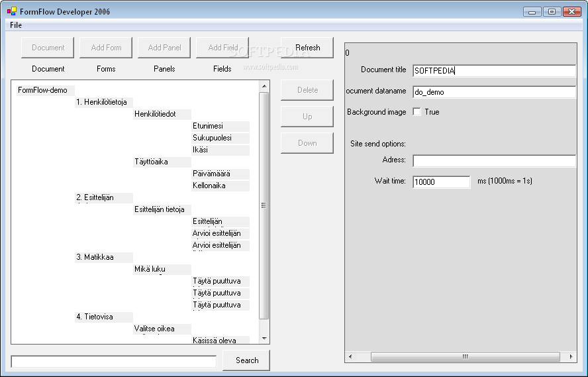The width and height of the screenshot is (588, 377).
Task: Click the search text box
Action: pos(114,362)
